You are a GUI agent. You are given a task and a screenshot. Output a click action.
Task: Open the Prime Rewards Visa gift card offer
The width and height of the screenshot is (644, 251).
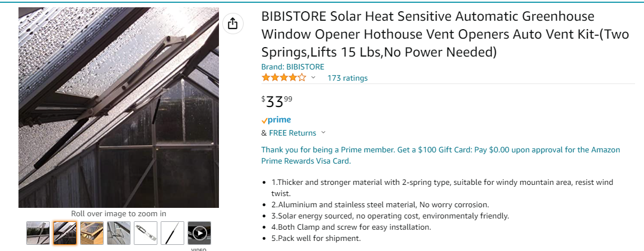point(440,155)
